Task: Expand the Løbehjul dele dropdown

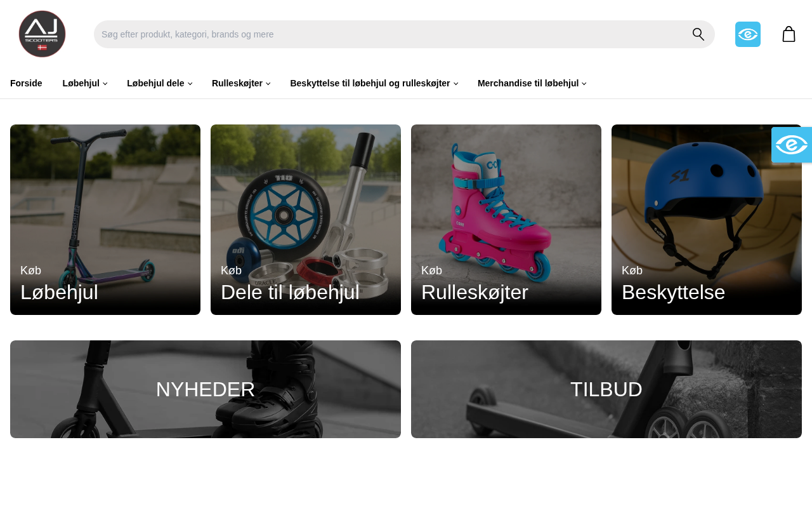Action: pyautogui.click(x=159, y=83)
